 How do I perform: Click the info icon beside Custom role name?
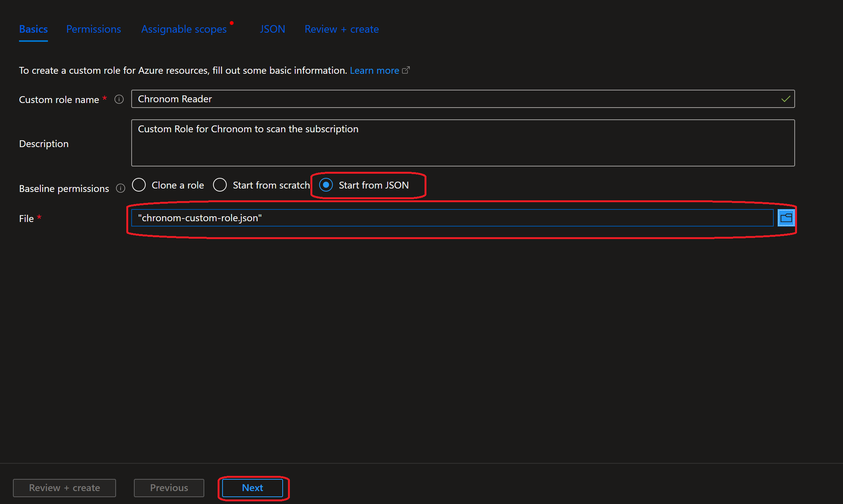click(119, 99)
